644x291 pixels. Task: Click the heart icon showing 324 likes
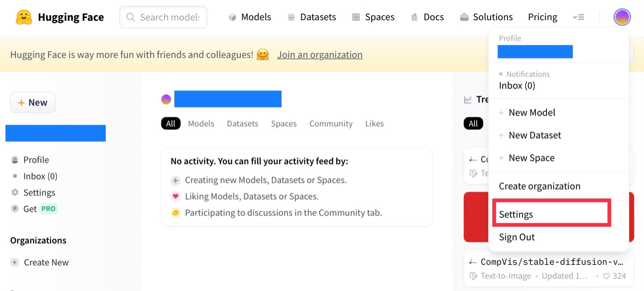pos(606,276)
